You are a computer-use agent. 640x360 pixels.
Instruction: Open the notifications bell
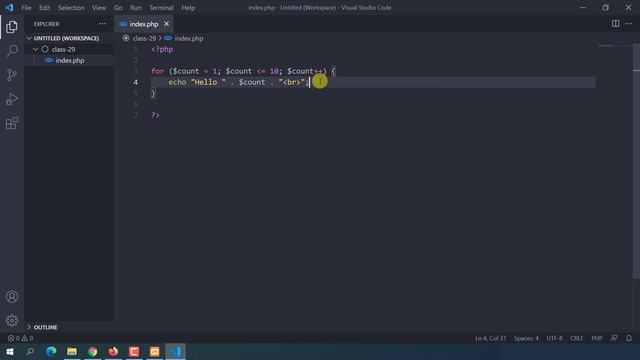point(629,338)
